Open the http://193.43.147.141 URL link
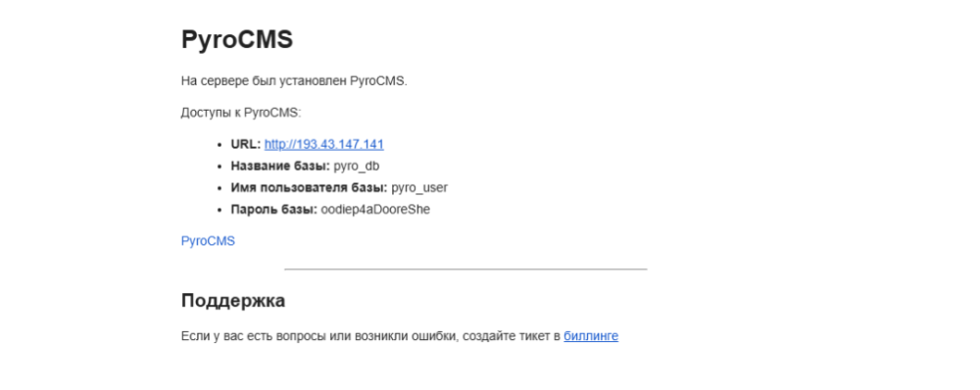 [323, 144]
